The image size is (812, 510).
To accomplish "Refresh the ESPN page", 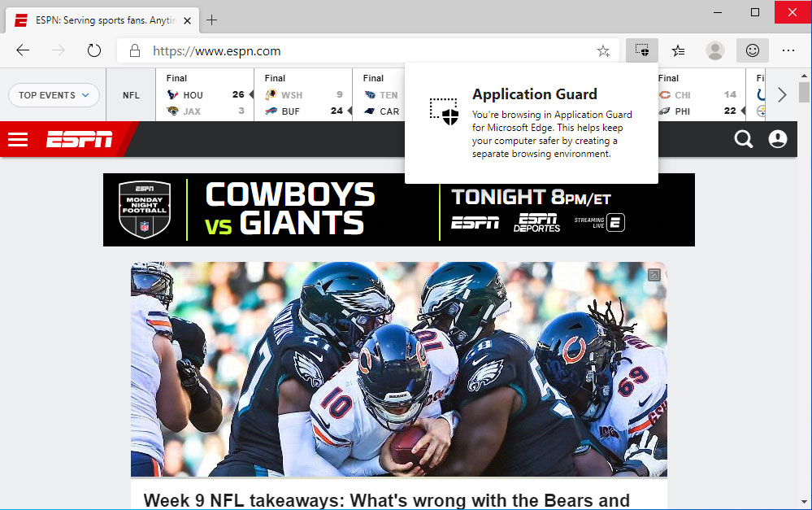I will click(93, 50).
